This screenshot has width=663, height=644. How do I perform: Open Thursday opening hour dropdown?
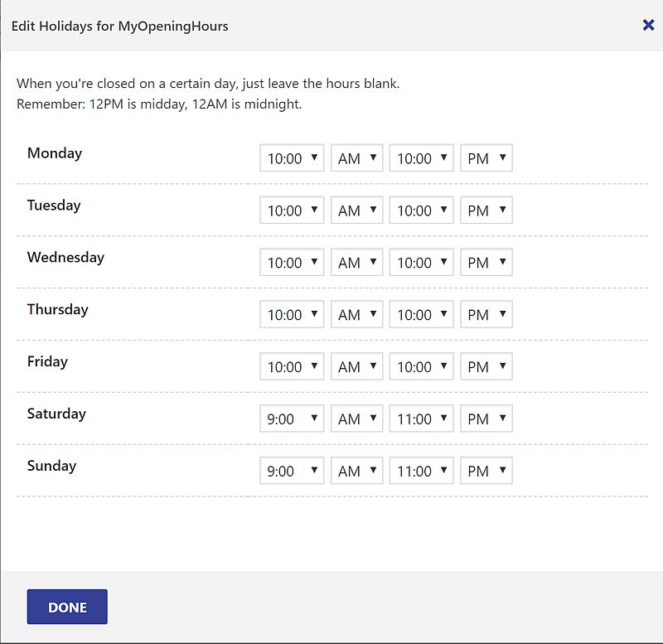[x=292, y=314]
